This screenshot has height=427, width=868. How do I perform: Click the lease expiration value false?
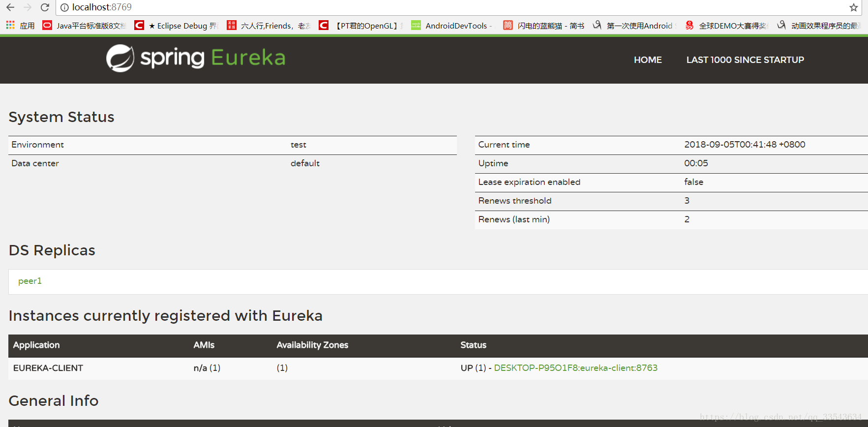(693, 182)
